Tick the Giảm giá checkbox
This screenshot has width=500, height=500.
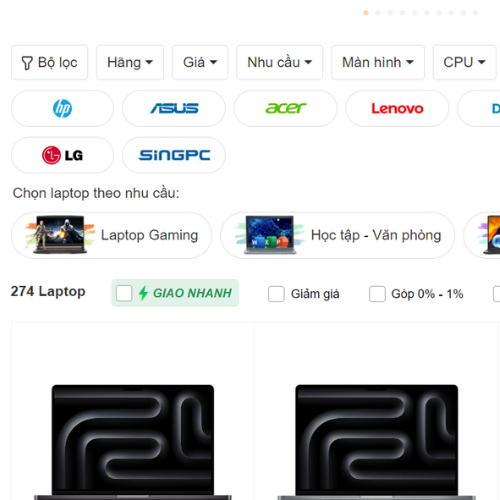pos(276,294)
